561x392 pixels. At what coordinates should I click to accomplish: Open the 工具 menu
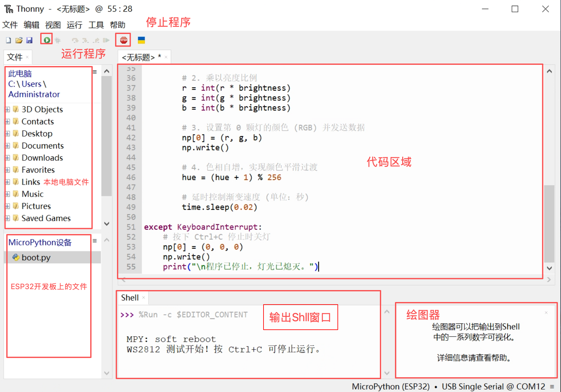[96, 25]
